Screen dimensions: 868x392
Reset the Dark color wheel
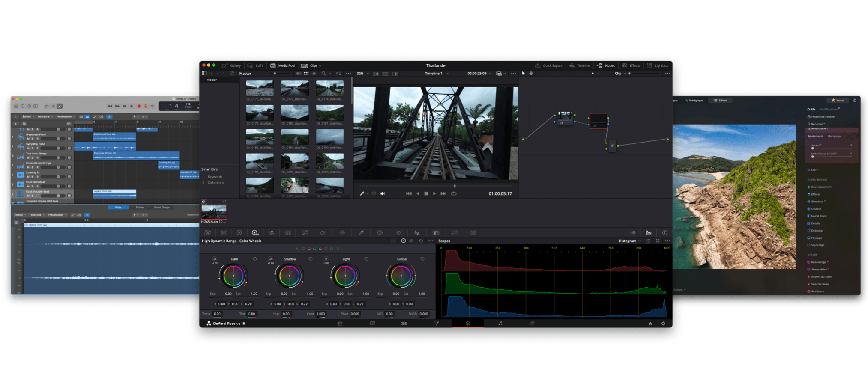[x=254, y=259]
